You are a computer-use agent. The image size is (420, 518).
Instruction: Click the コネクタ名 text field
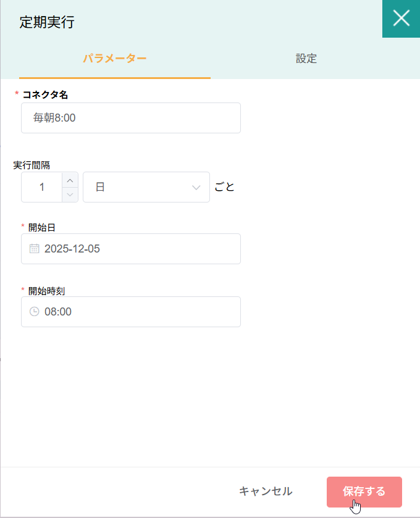pos(131,118)
